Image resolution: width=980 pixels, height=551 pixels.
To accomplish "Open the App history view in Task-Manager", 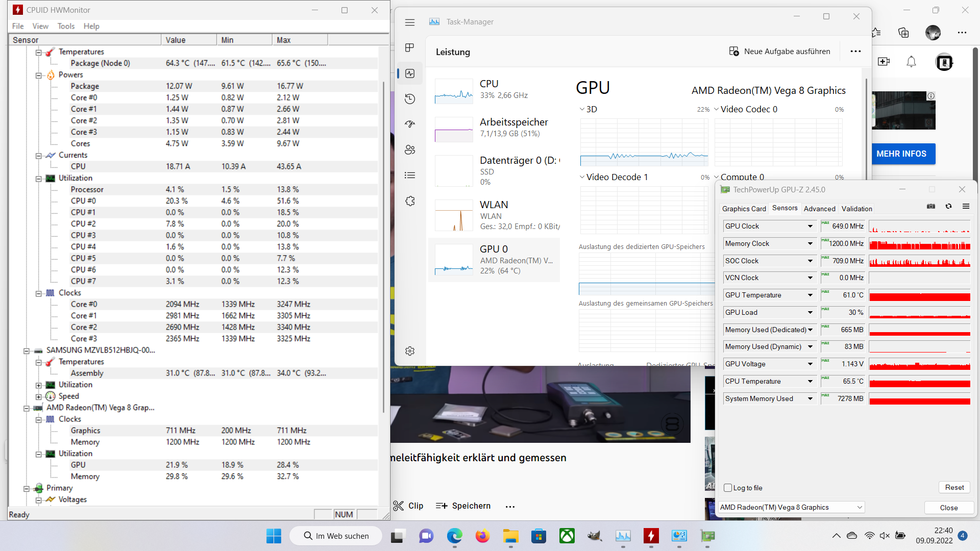I will pos(410,98).
